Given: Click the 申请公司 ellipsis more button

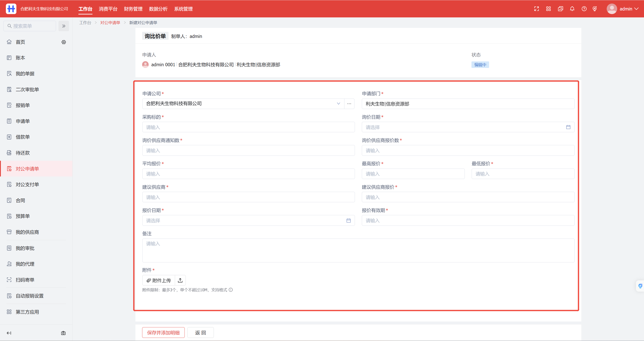Looking at the screenshot, I should [x=349, y=104].
